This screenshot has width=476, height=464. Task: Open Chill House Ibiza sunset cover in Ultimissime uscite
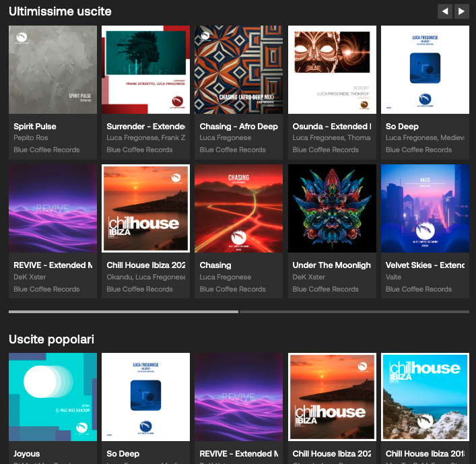click(145, 208)
